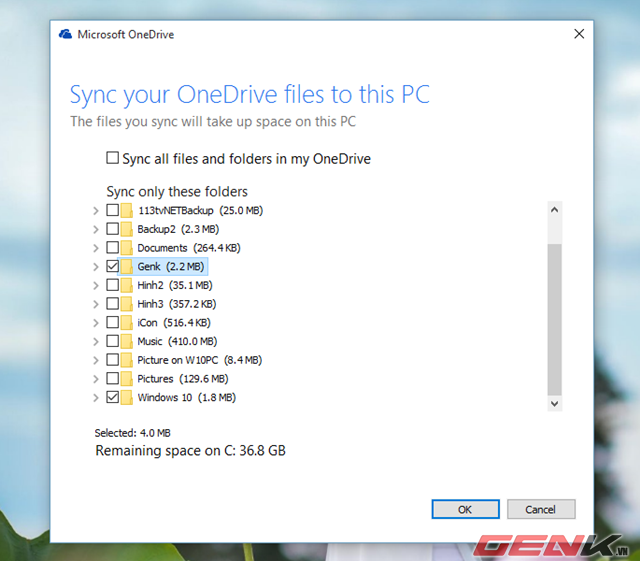Close the Microsoft OneDrive dialog
The image size is (640, 561).
tap(579, 34)
